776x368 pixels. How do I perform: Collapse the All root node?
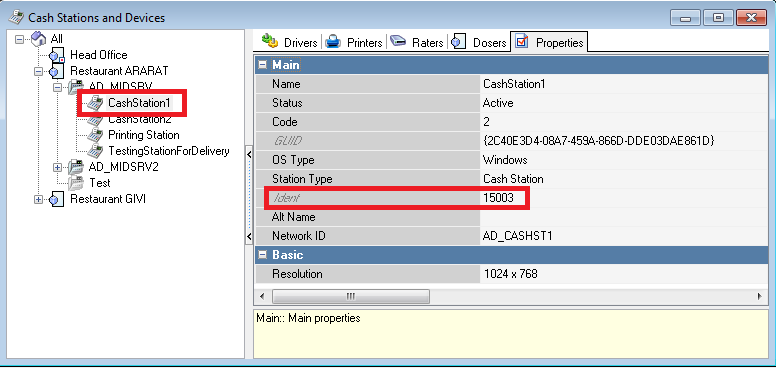20,39
